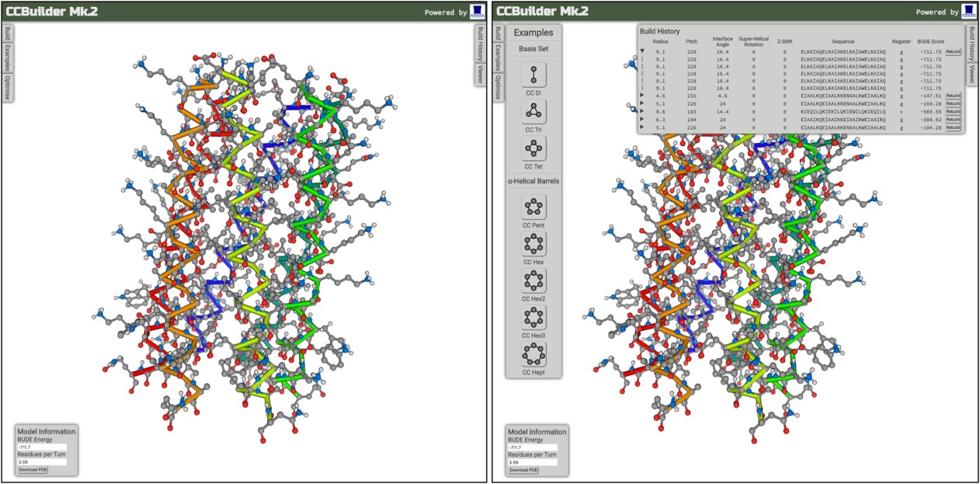Rebuild the model scored -569.55
980x484 pixels.
[x=953, y=111]
